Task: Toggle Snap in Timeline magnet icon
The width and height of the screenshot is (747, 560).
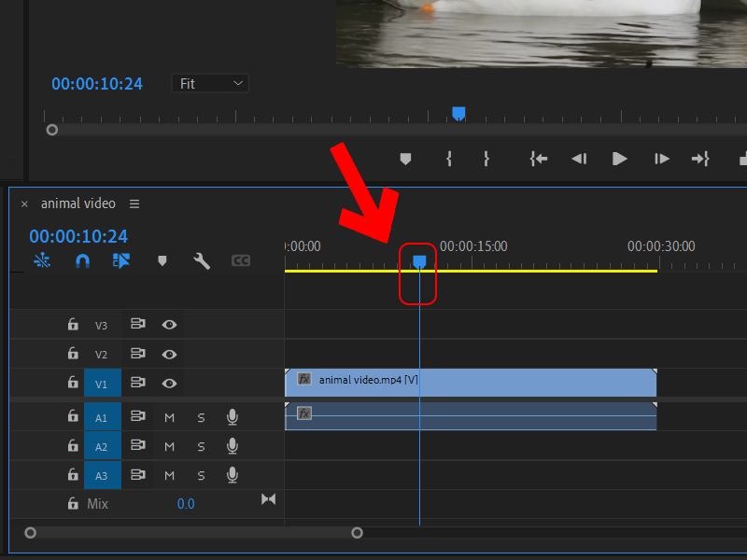Action: point(82,260)
